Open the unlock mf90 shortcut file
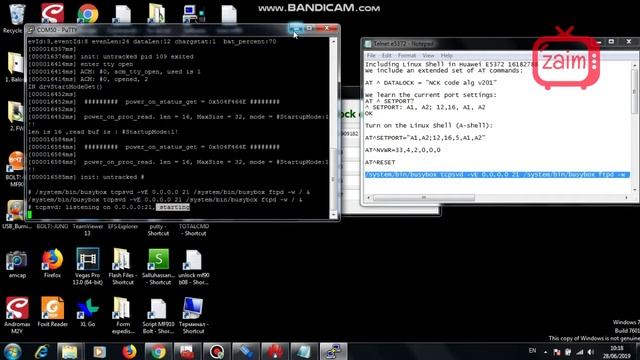This screenshot has height=360, width=640. (x=193, y=266)
